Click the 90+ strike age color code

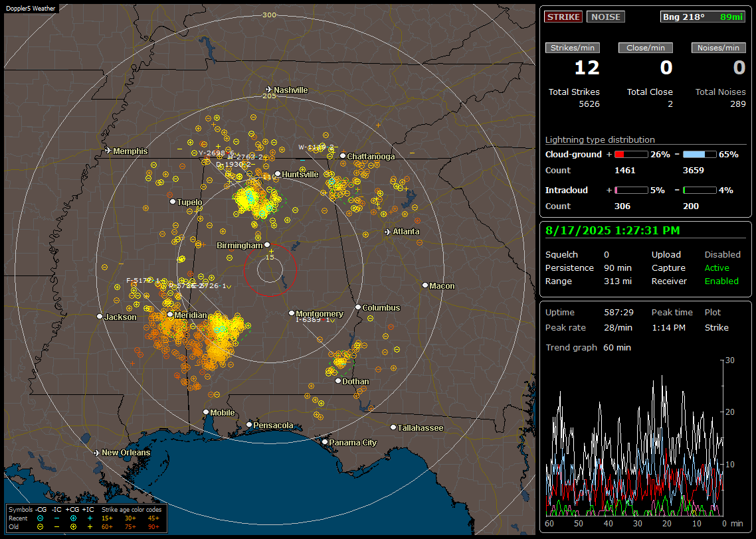pos(153,527)
